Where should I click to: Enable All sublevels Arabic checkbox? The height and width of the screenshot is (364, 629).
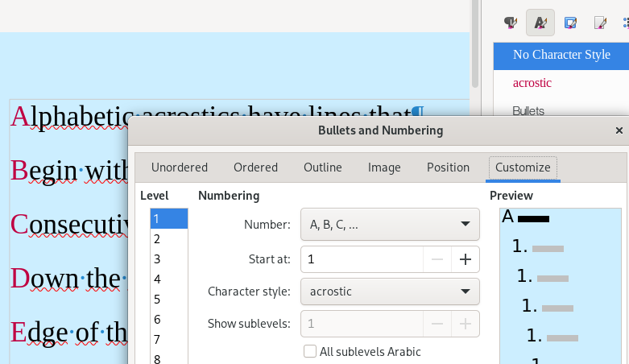310,351
